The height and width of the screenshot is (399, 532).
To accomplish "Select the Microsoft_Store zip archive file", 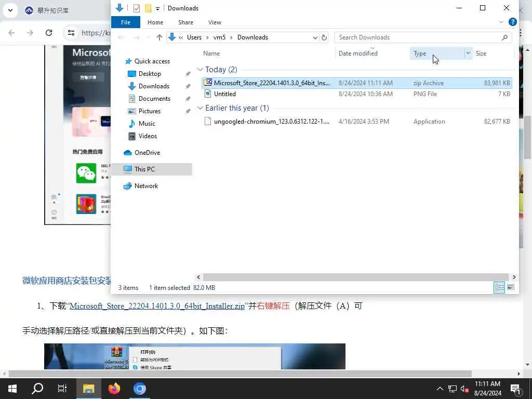I will point(356,83).
